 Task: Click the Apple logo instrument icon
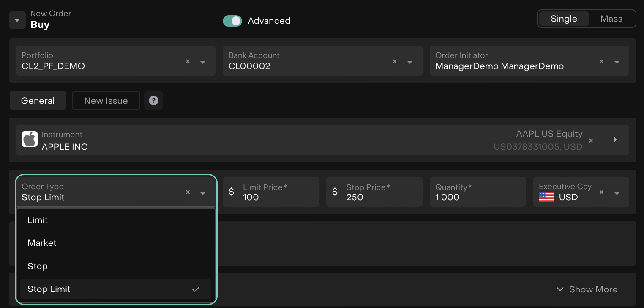point(30,139)
